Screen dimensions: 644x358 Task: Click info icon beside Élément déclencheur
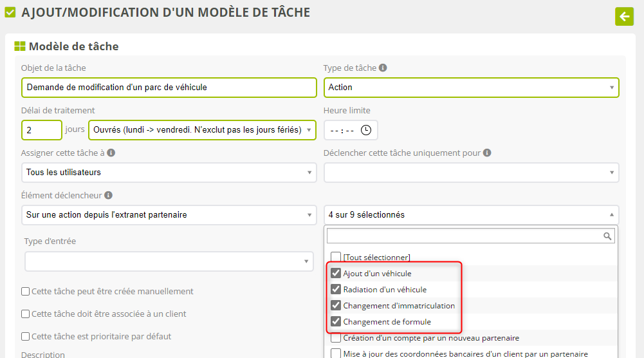[x=108, y=195]
